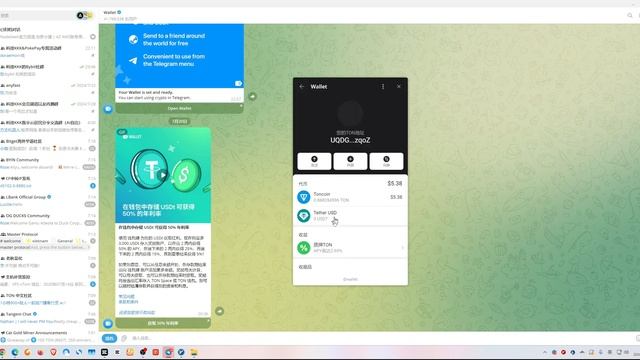Screen dimensions: 640x360
Task: Open the TON Chinese community chat
Action: point(49,299)
